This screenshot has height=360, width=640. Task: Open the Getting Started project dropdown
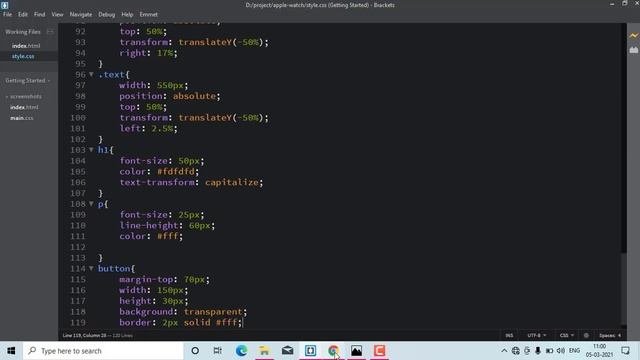pos(28,80)
